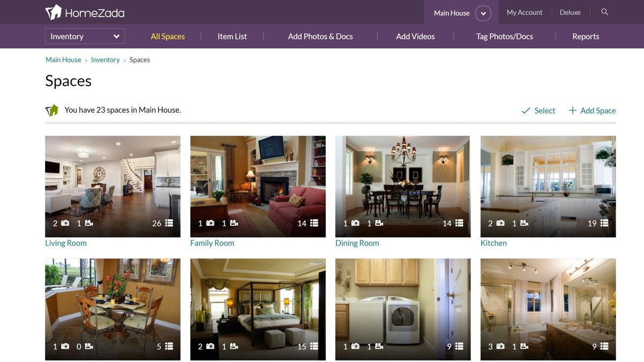Open the Living Room name link

click(x=66, y=243)
